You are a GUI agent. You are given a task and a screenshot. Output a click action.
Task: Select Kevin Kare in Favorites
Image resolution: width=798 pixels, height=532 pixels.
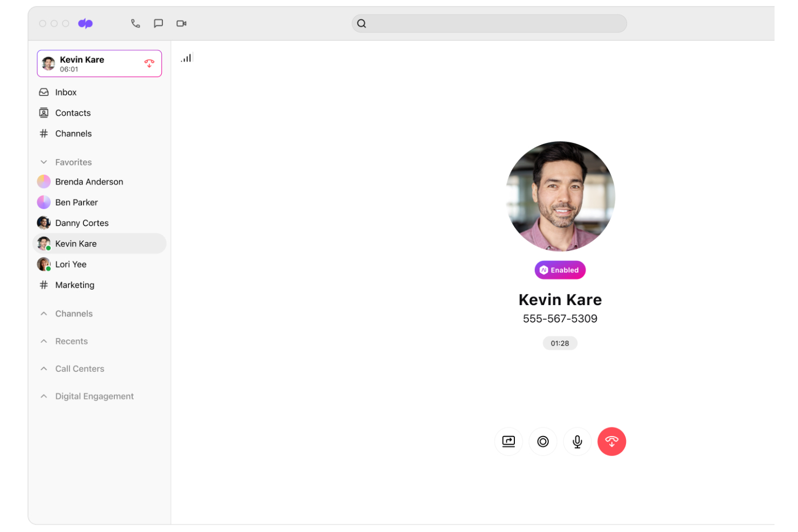pos(75,243)
